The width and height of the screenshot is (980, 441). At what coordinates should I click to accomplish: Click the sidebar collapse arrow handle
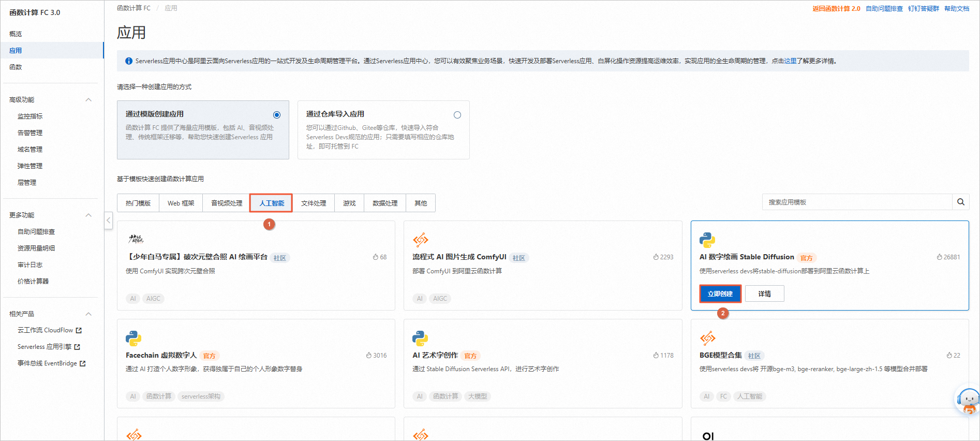point(108,220)
